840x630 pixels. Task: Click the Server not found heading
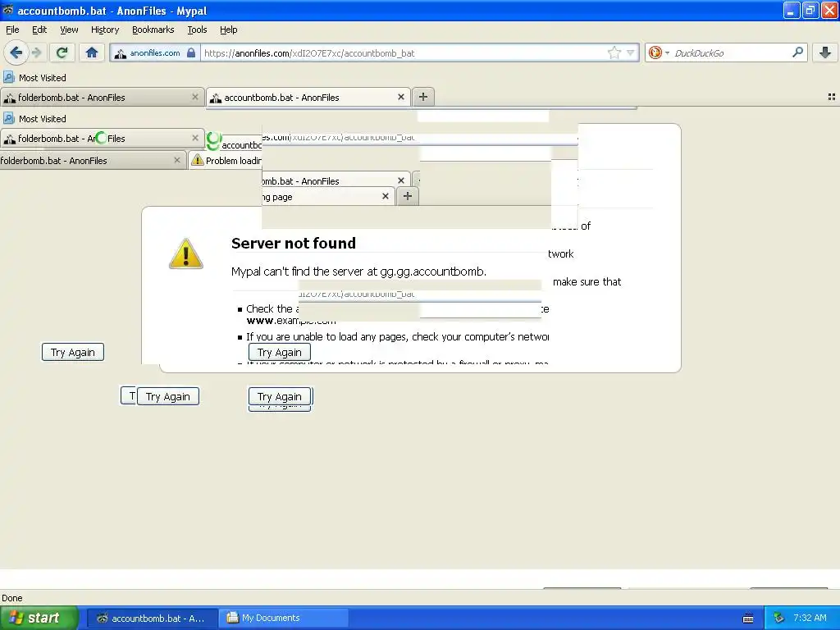(293, 243)
